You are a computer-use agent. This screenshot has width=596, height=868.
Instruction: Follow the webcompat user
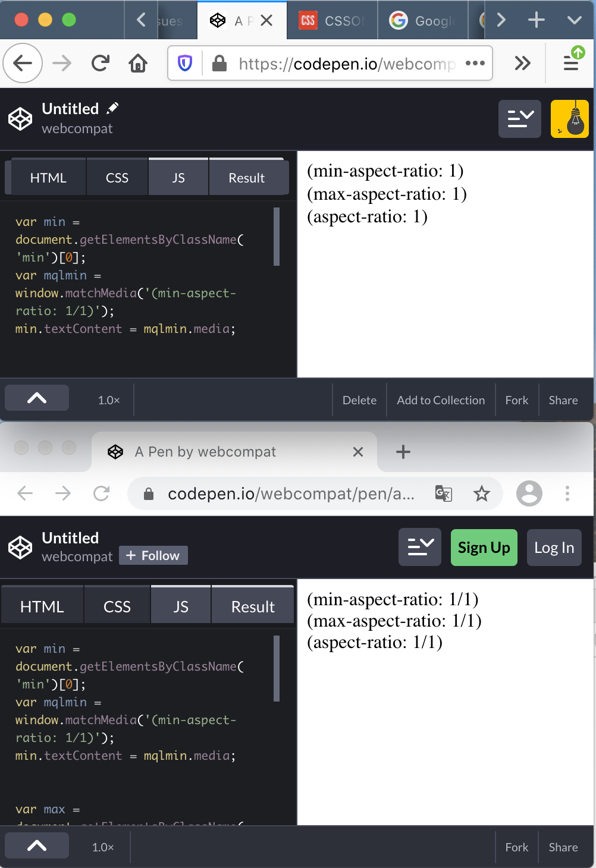click(x=153, y=555)
